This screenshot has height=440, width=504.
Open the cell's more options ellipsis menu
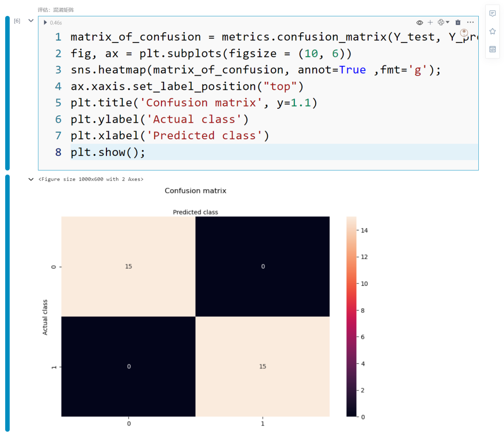[470, 22]
